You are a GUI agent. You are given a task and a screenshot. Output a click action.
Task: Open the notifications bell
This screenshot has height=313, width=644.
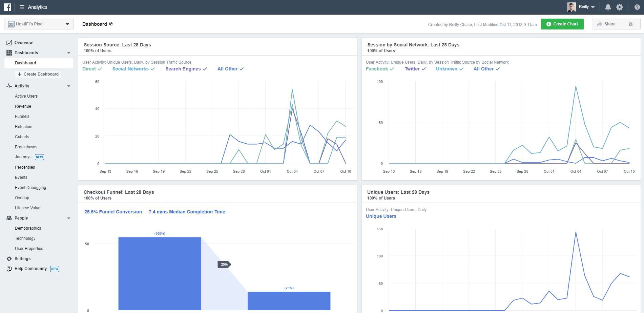coord(608,7)
